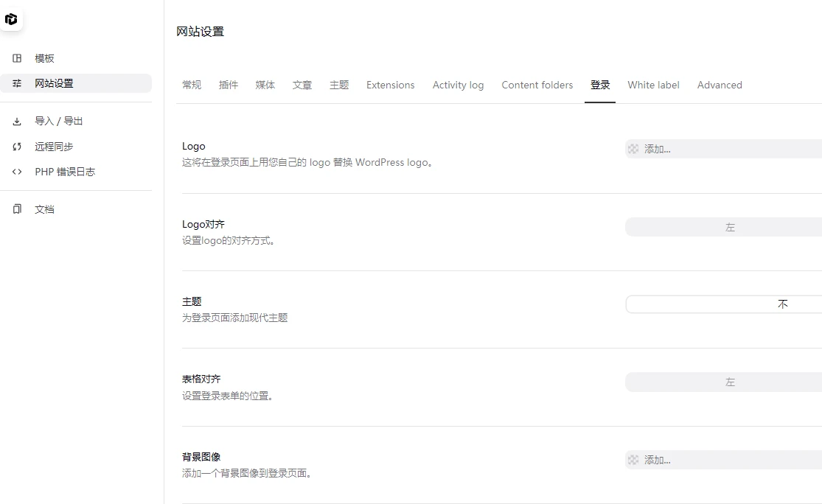The image size is (822, 504).
Task: Click the plugin logo icon at sidebar top
Action: click(12, 19)
